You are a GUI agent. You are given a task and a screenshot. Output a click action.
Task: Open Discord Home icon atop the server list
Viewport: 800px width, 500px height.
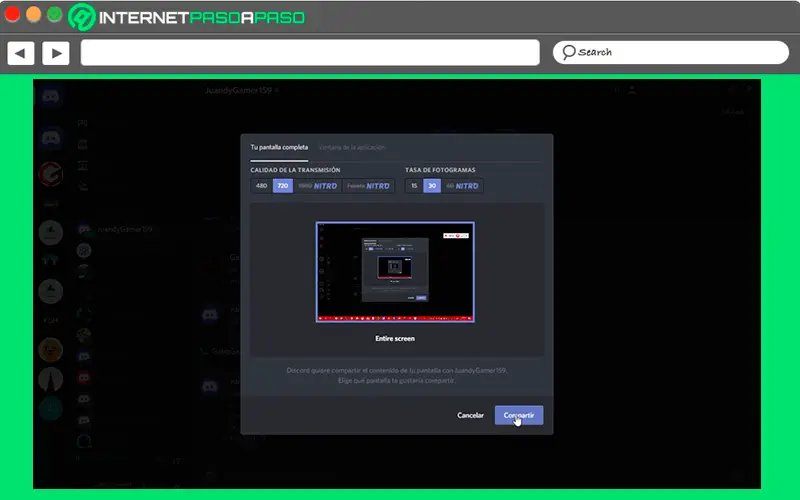tap(51, 96)
